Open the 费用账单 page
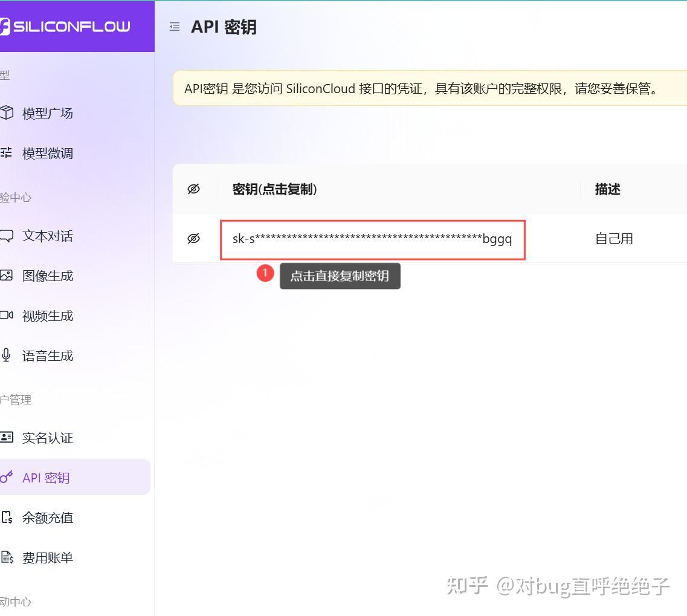 48,557
